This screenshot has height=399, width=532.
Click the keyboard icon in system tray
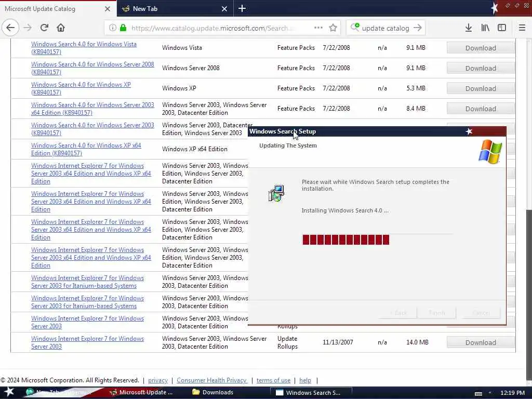[478, 393]
